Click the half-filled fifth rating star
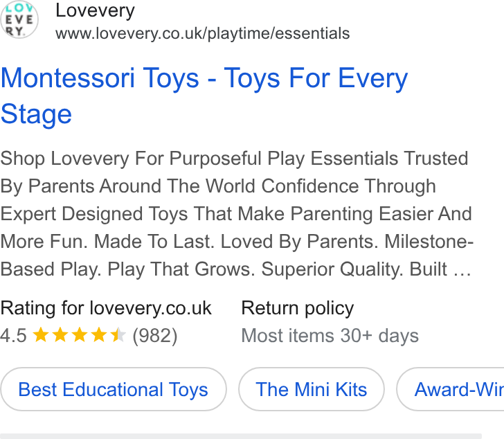Viewport: 504px width, 439px height. click(118, 335)
